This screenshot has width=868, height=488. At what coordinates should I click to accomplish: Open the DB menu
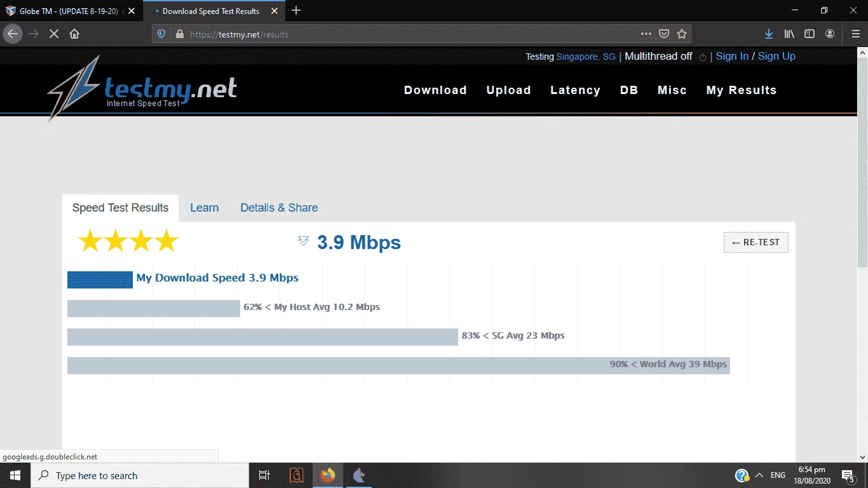(629, 90)
